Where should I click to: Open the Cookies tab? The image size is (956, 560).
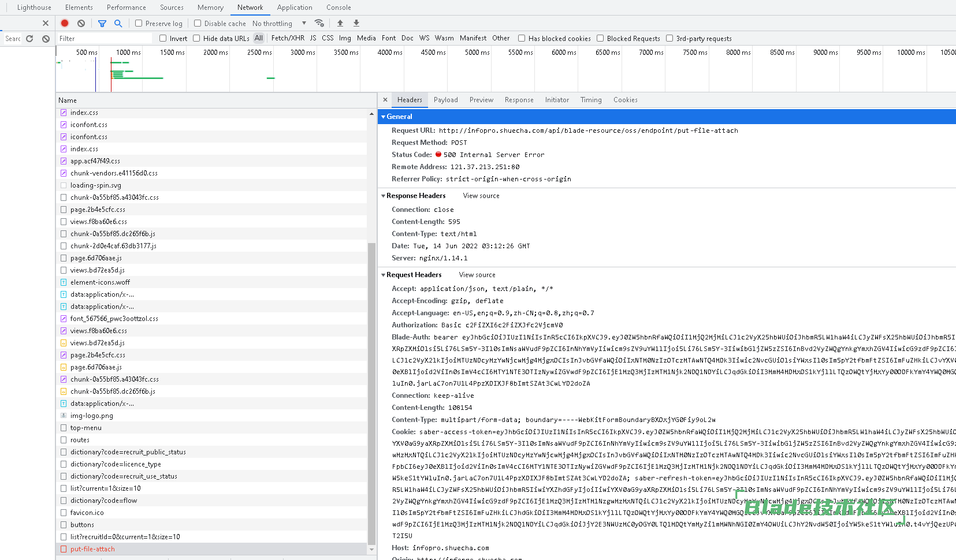[626, 100]
